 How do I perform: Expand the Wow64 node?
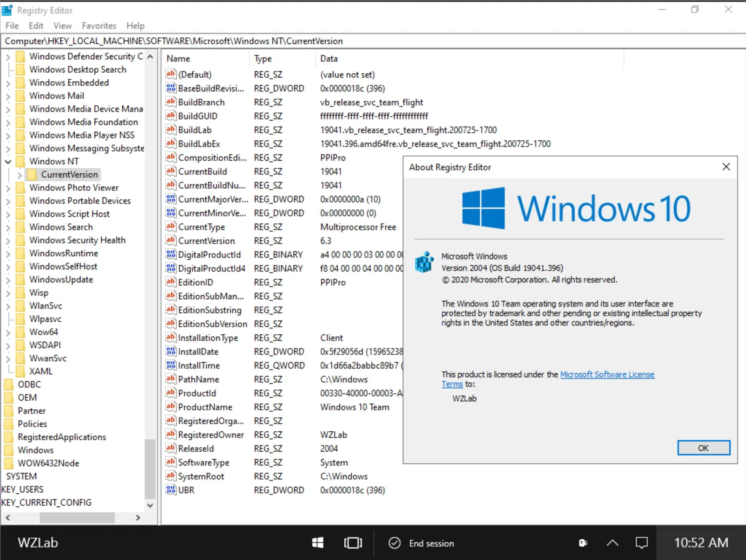(8, 332)
